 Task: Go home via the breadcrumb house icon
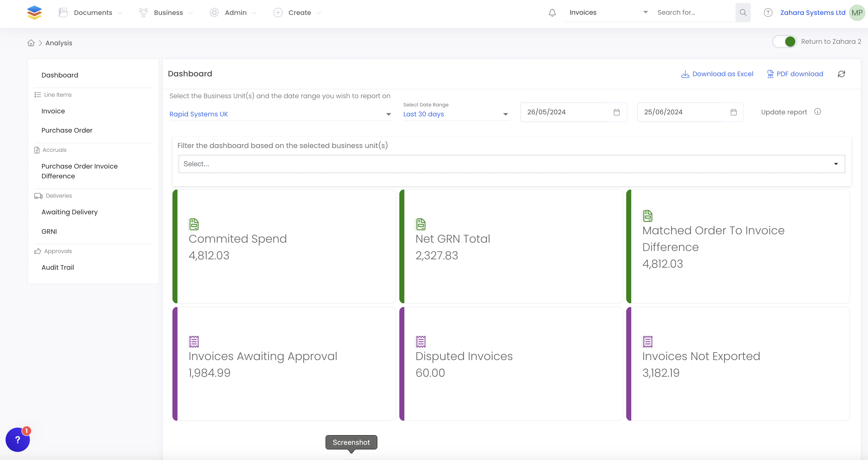[x=31, y=43]
